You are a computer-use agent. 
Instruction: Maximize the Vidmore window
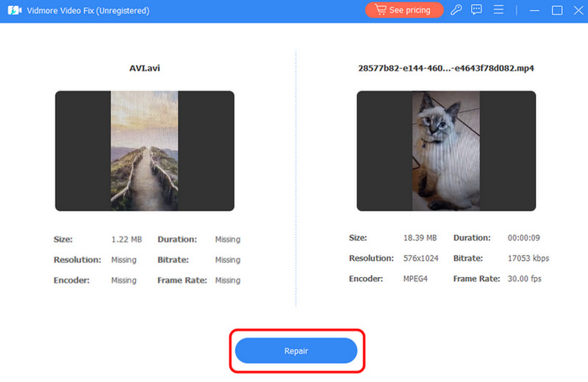point(557,10)
